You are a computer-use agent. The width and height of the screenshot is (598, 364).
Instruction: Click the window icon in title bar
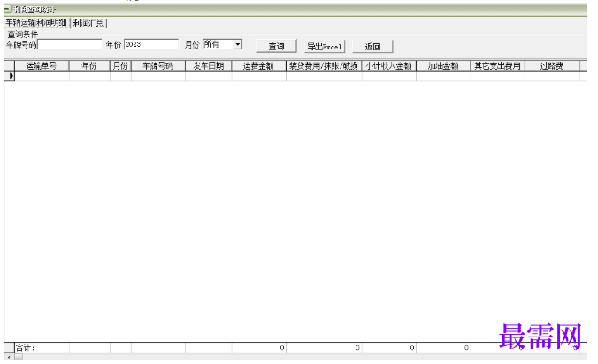pyautogui.click(x=7, y=9)
